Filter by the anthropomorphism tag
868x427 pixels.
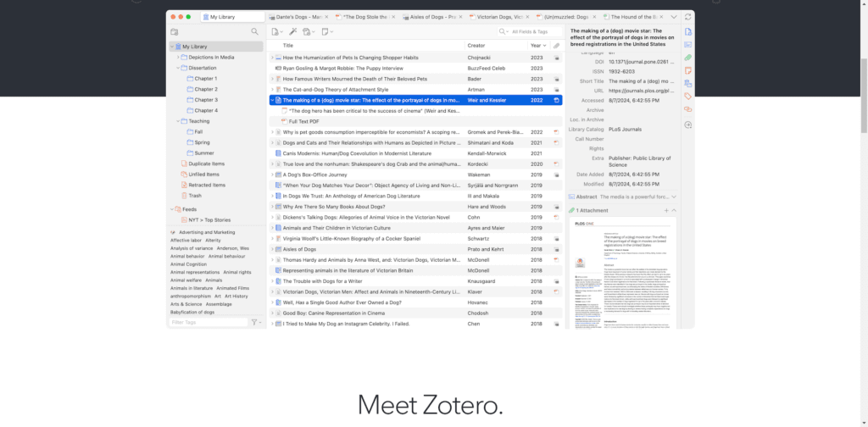click(191, 297)
